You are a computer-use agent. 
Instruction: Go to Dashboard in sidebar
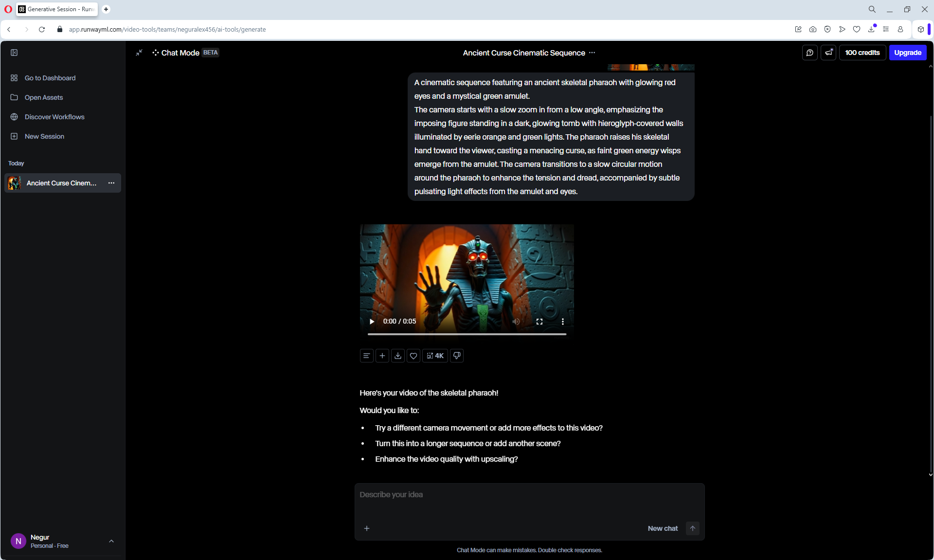tap(50, 78)
